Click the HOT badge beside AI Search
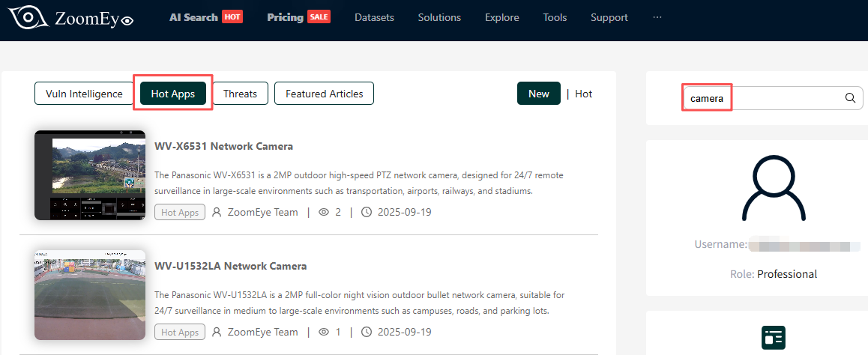The height and width of the screenshot is (355, 868). (x=232, y=17)
